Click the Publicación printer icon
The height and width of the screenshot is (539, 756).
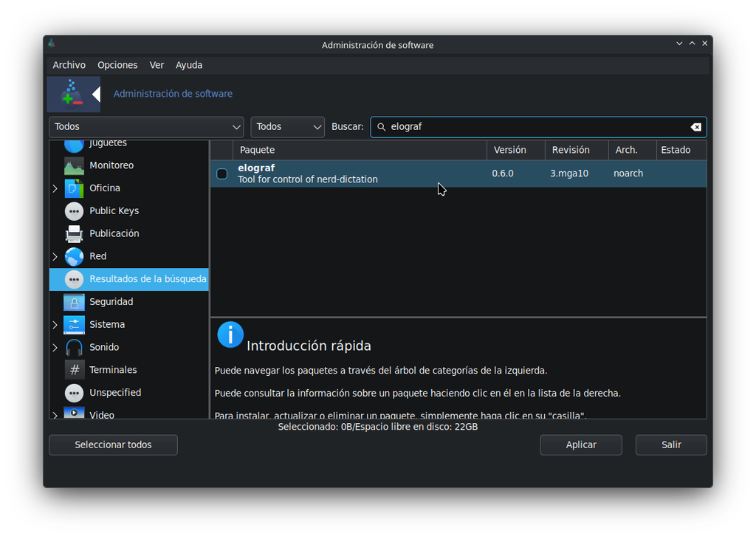(74, 234)
